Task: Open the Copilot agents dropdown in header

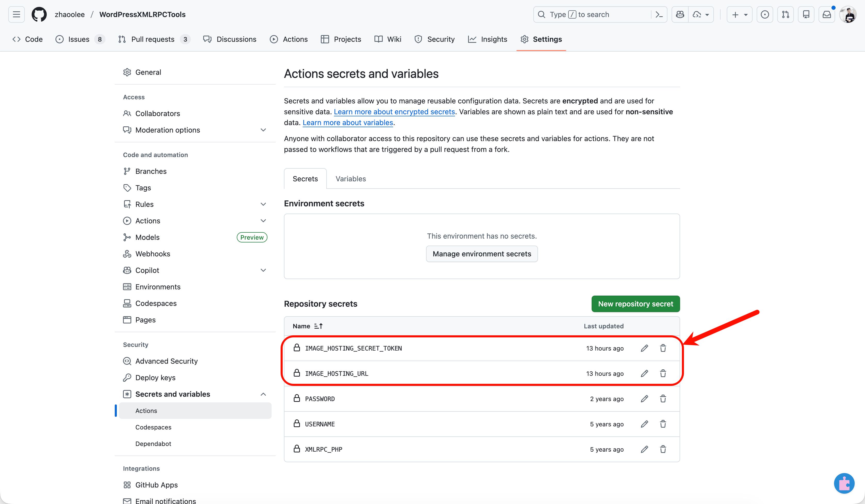Action: click(x=701, y=14)
